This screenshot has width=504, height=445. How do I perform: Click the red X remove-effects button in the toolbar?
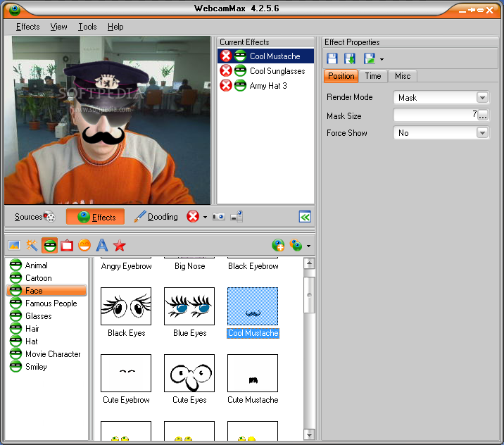193,216
